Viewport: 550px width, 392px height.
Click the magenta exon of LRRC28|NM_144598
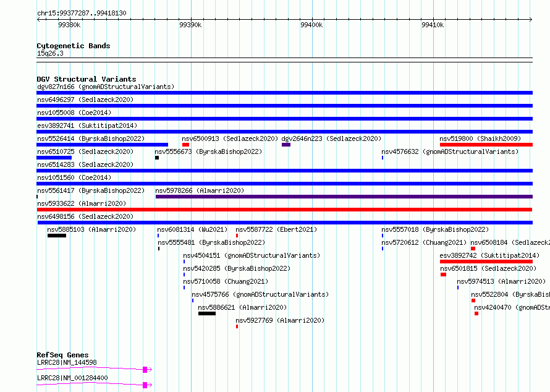coord(145,370)
